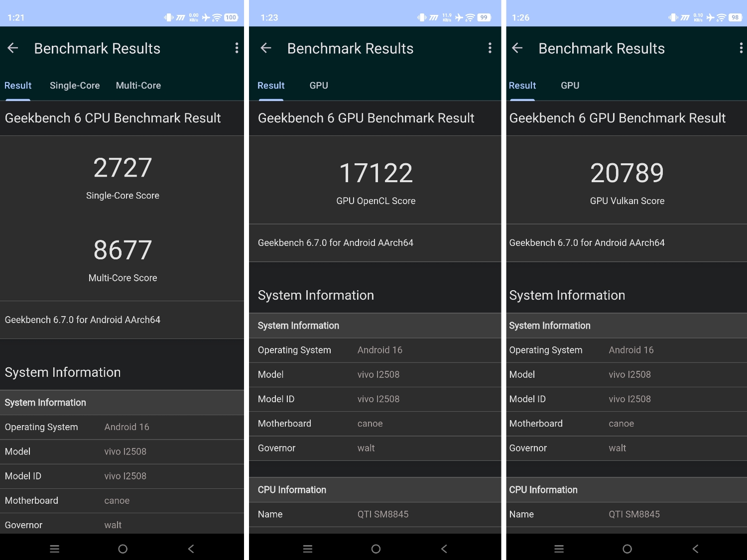The image size is (747, 560).
Task: Tap the 8677 Multi-Core Score
Action: click(123, 250)
